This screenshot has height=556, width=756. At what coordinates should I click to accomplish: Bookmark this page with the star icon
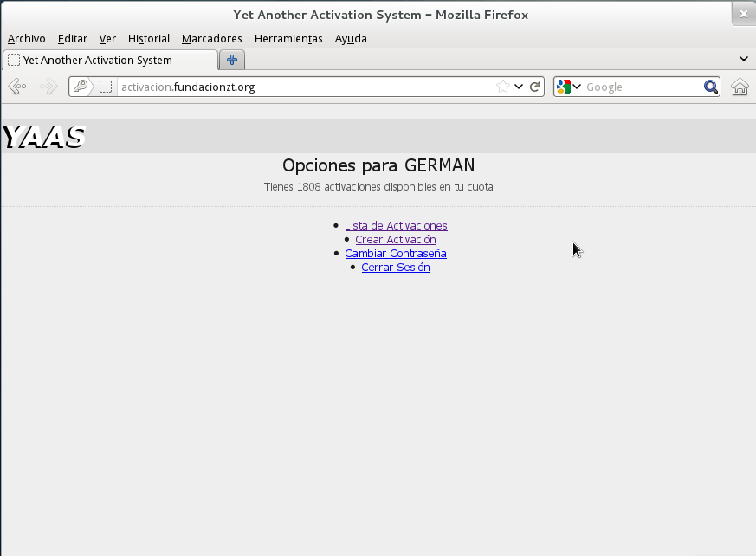[x=502, y=87]
